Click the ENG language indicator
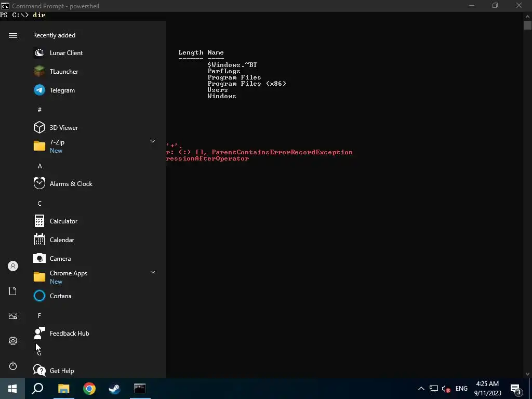 pos(461,389)
